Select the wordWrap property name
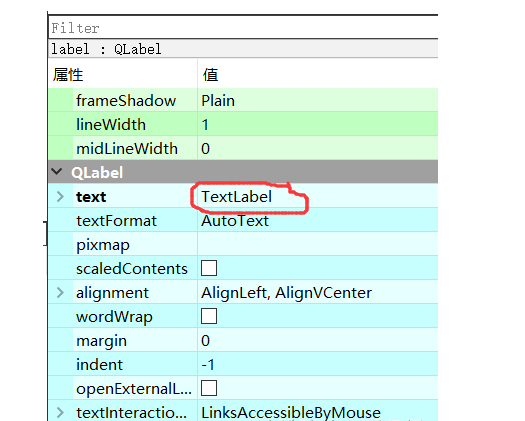The width and height of the screenshot is (525, 421). coord(114,317)
